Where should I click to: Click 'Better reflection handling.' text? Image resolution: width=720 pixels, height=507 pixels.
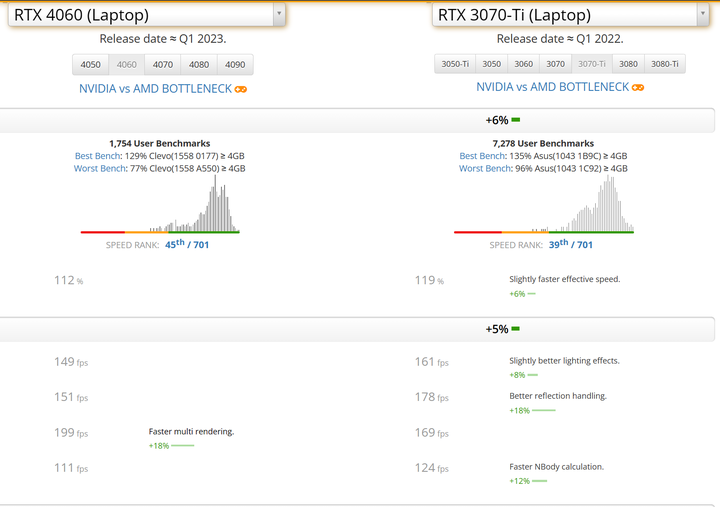pyautogui.click(x=558, y=396)
